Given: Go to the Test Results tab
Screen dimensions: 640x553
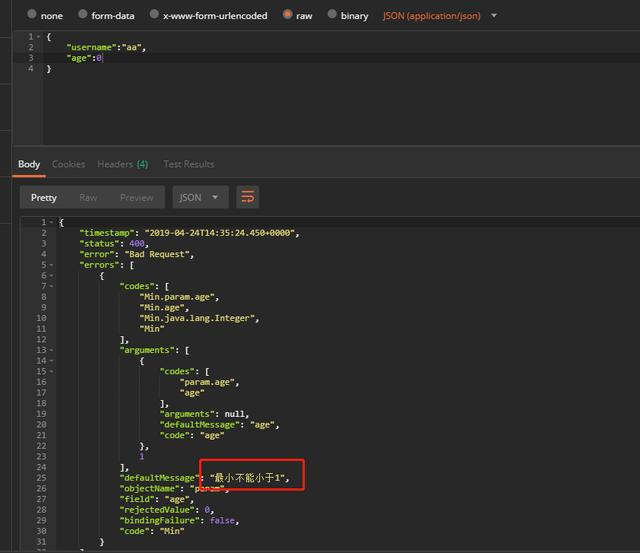Looking at the screenshot, I should [189, 164].
